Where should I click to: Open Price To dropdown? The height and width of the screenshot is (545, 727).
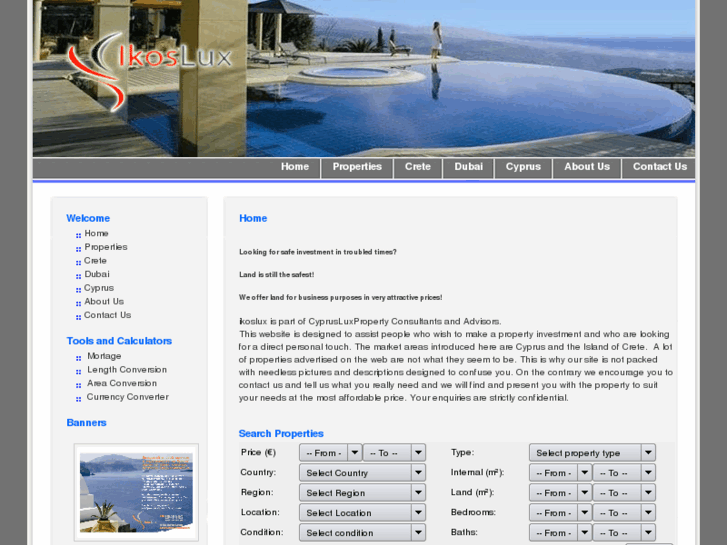coord(394,453)
